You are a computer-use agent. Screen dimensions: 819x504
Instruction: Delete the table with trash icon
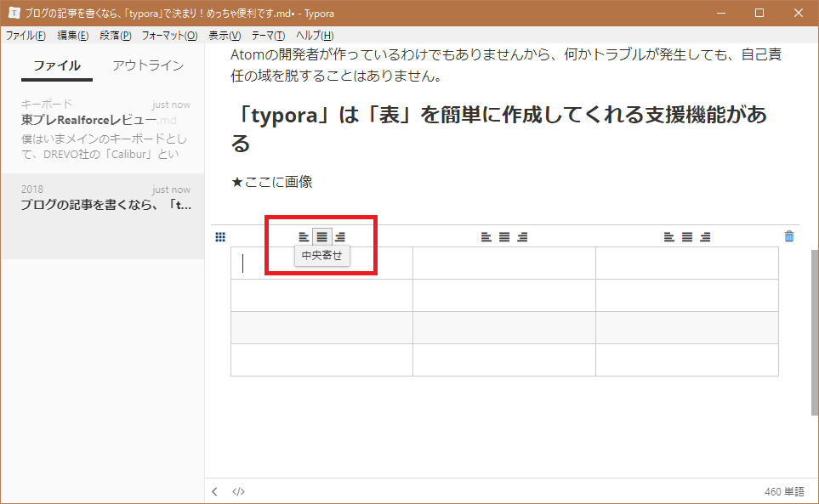[x=789, y=236]
